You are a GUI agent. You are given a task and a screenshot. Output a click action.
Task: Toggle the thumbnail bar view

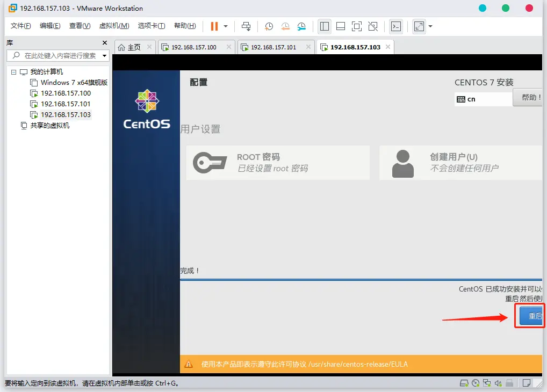(341, 26)
